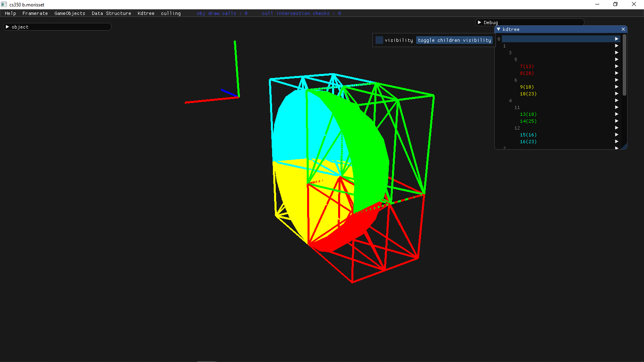This screenshot has height=362, width=644.
Task: Close the kdtree panel
Action: (623, 29)
